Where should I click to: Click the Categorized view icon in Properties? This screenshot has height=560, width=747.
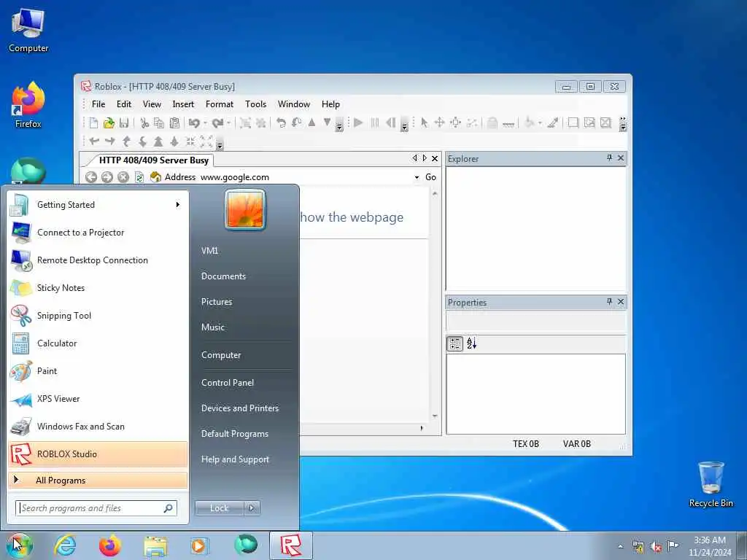click(x=455, y=343)
